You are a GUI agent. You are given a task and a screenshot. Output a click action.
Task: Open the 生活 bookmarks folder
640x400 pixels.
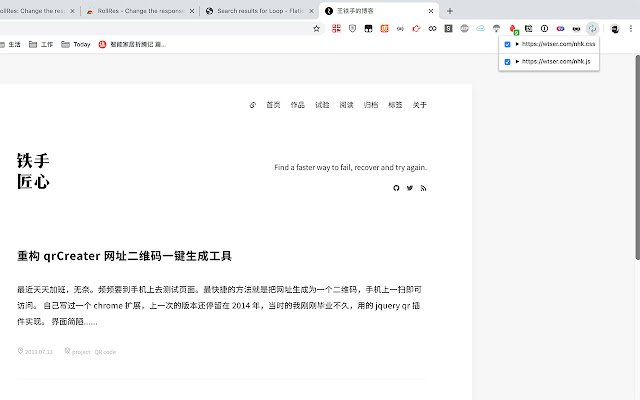click(10, 44)
